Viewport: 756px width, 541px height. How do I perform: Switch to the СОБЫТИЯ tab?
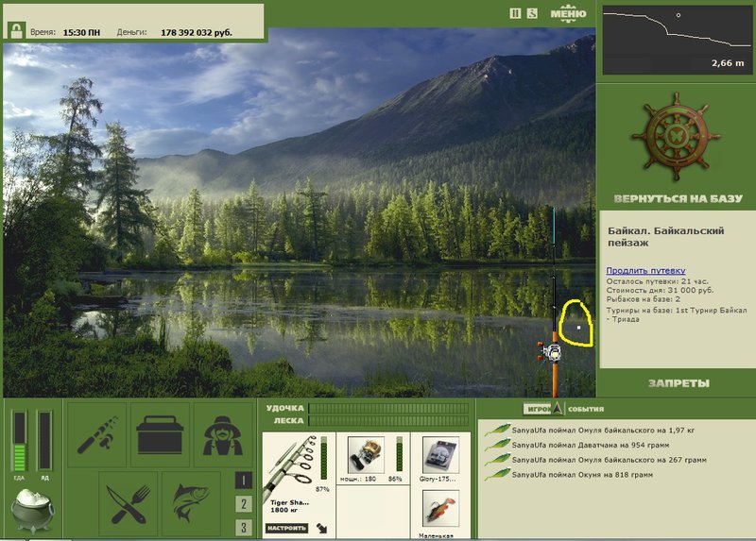coord(586,409)
